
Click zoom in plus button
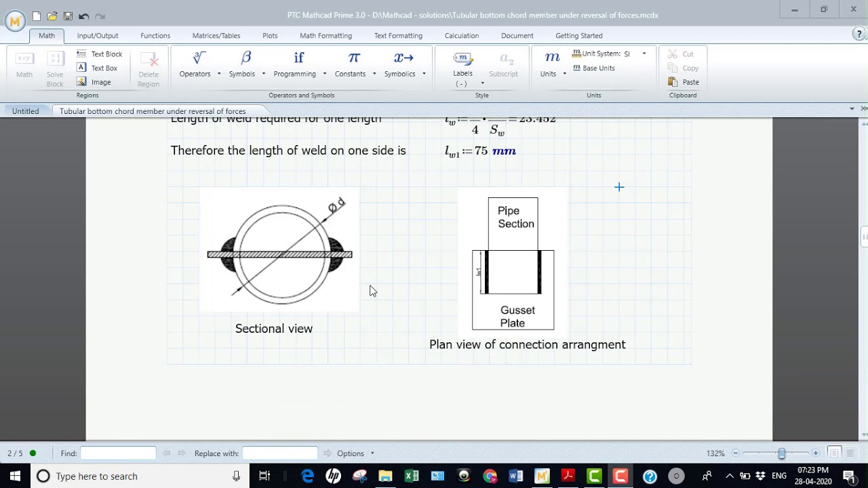[x=815, y=453]
